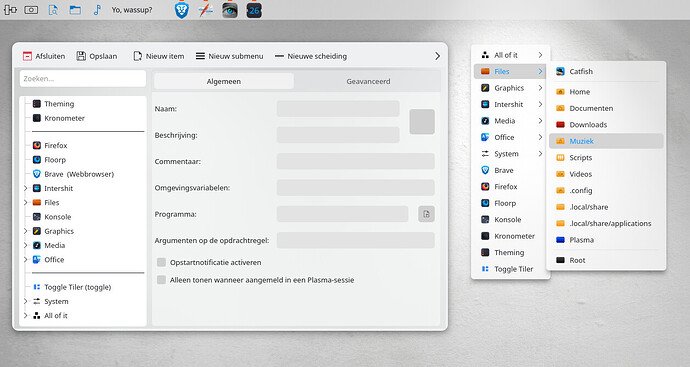Image resolution: width=690 pixels, height=367 pixels.
Task: Launch Firefox from the popup menu
Action: pos(510,187)
